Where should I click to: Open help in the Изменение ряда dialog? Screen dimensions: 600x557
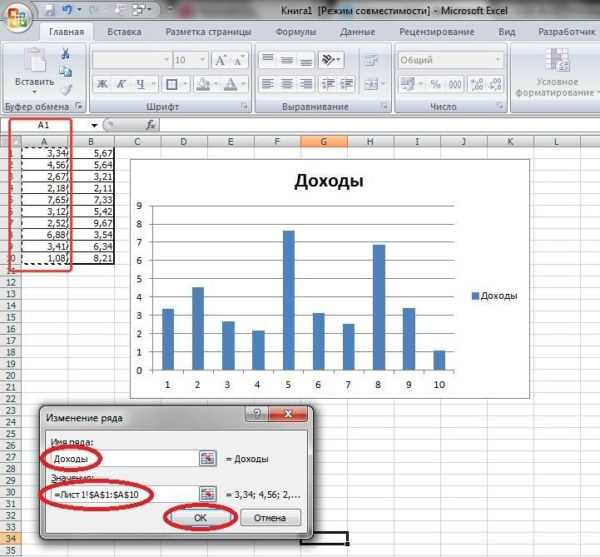click(257, 413)
